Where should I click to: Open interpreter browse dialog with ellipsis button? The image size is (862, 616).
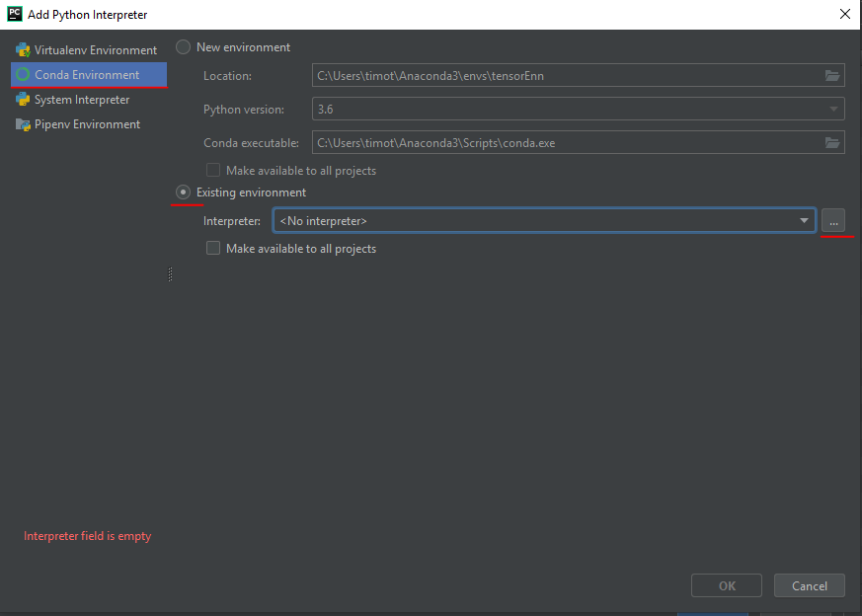click(833, 221)
